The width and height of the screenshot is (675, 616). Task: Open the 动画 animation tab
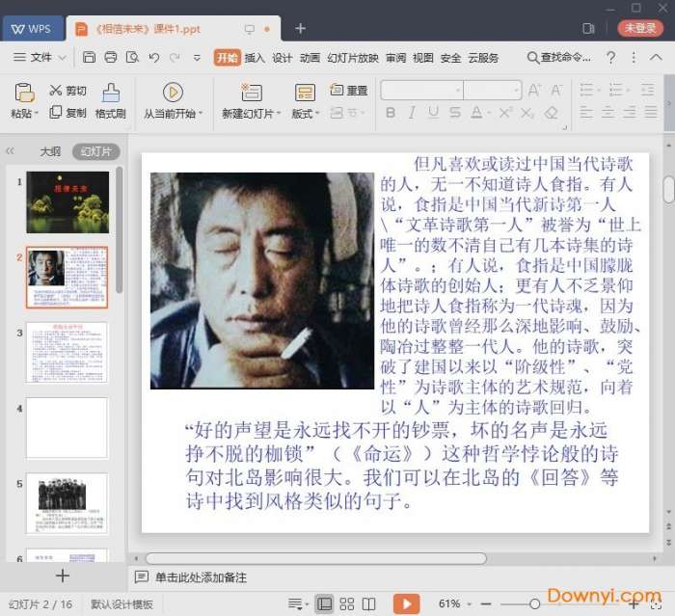coord(310,58)
